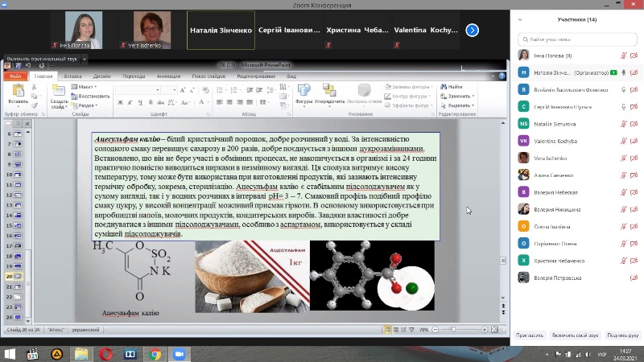
Task: Expand the Макет layout dropdown
Action: click(x=86, y=86)
